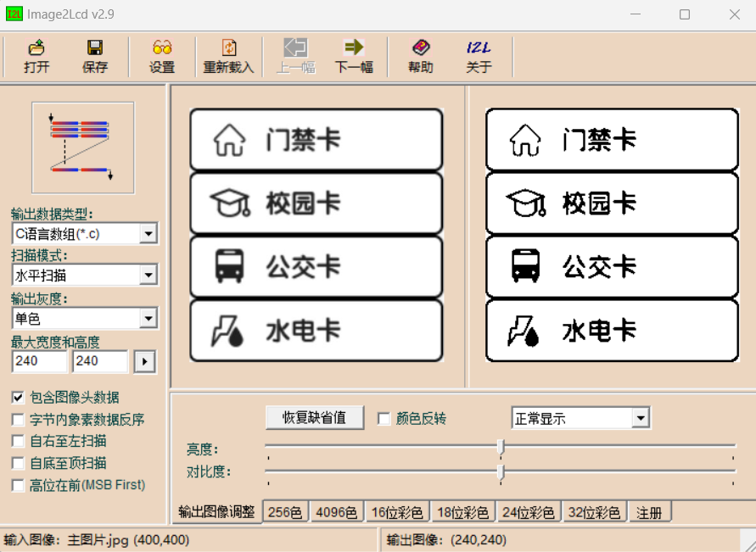Expand the 正常显示 display mode dropdown
The height and width of the screenshot is (552, 756).
pos(641,418)
